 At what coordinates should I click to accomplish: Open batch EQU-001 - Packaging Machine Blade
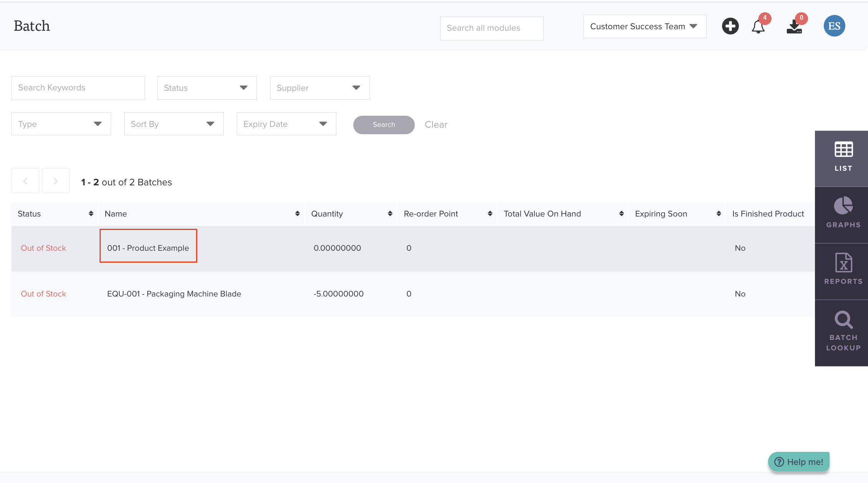(174, 294)
